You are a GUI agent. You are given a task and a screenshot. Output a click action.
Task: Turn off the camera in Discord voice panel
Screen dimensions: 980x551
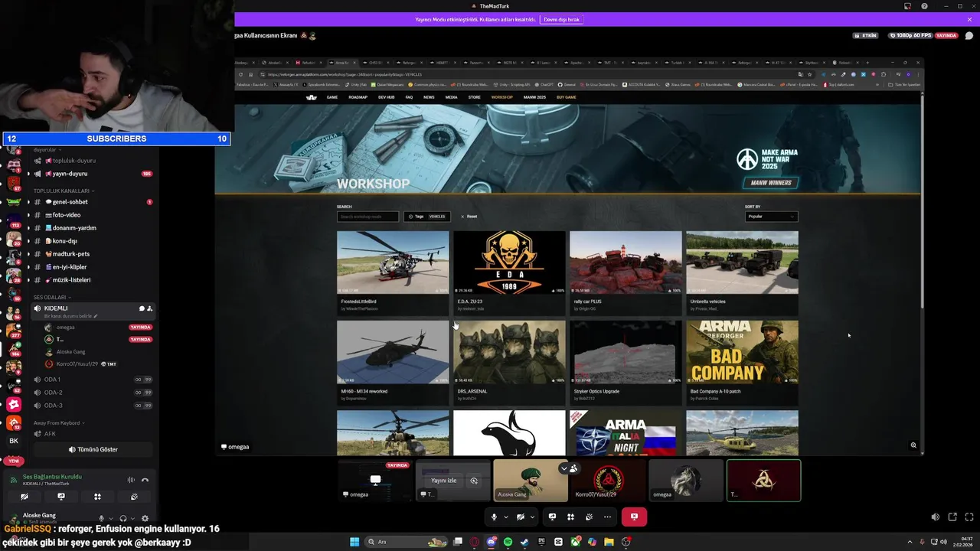(24, 497)
